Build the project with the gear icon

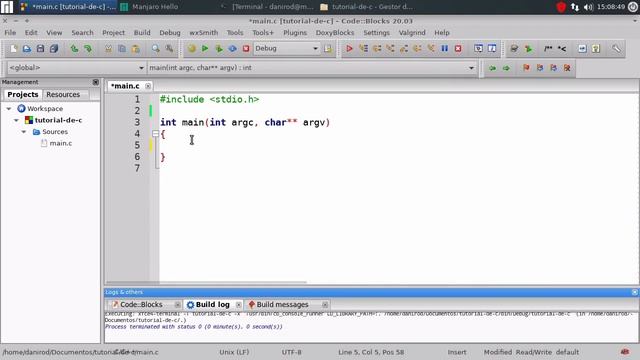click(x=191, y=49)
